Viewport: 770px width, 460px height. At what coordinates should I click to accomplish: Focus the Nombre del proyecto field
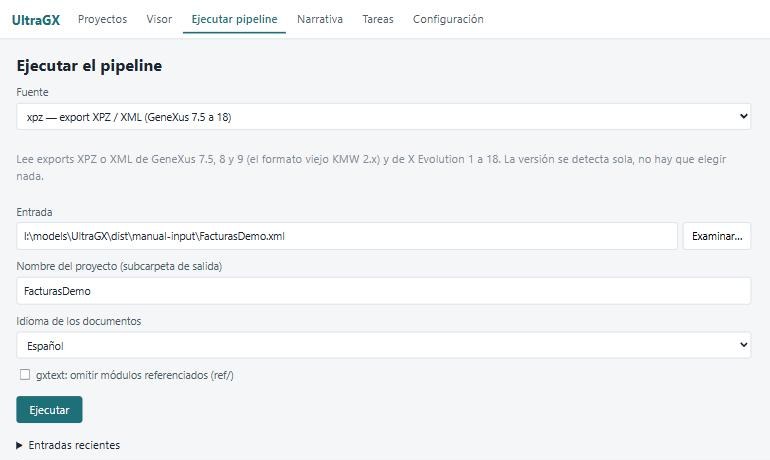click(384, 291)
